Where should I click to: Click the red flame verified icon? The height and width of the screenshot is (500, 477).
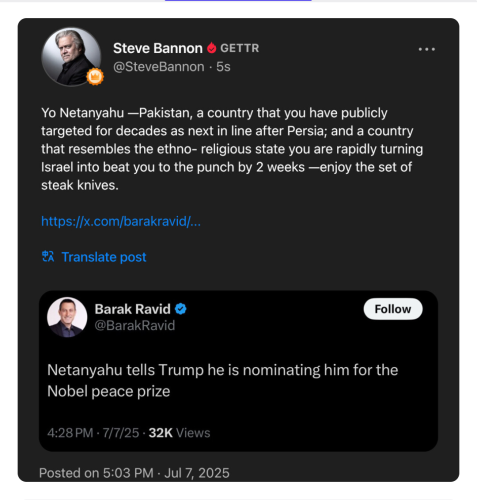pyautogui.click(x=211, y=48)
